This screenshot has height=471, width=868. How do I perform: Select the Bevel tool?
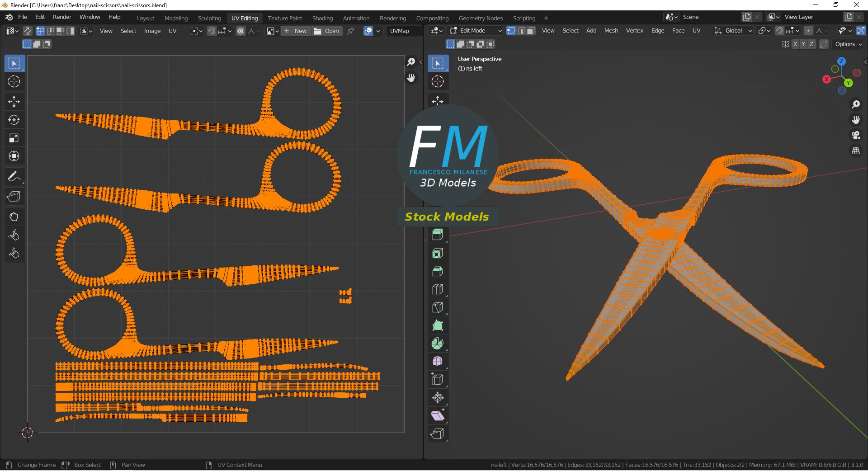438,271
